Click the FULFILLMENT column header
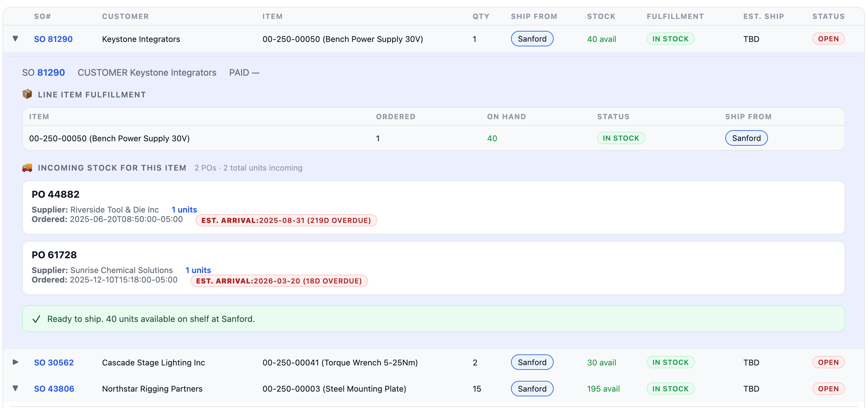Image resolution: width=868 pixels, height=408 pixels. 675,16
